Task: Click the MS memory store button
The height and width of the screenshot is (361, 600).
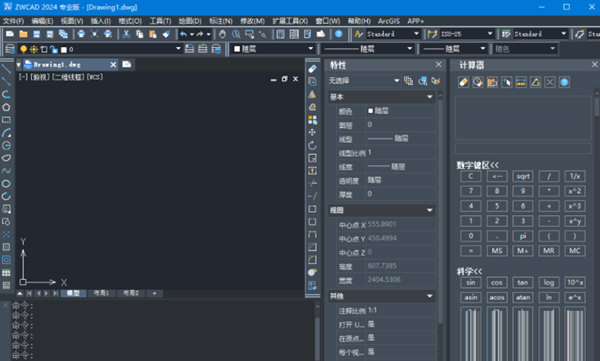Action: tap(497, 251)
